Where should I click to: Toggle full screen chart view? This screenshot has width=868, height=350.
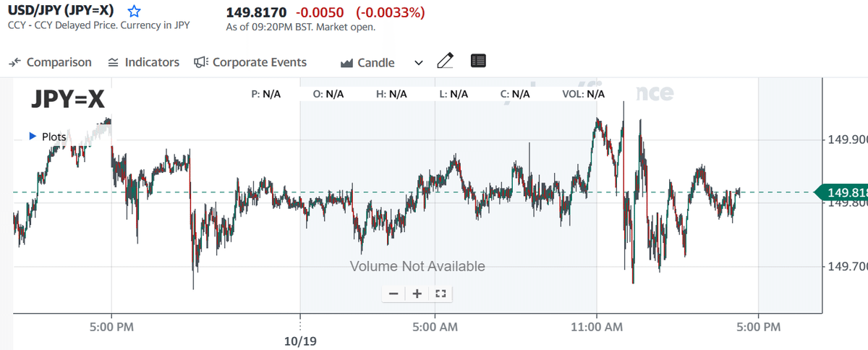tap(441, 294)
